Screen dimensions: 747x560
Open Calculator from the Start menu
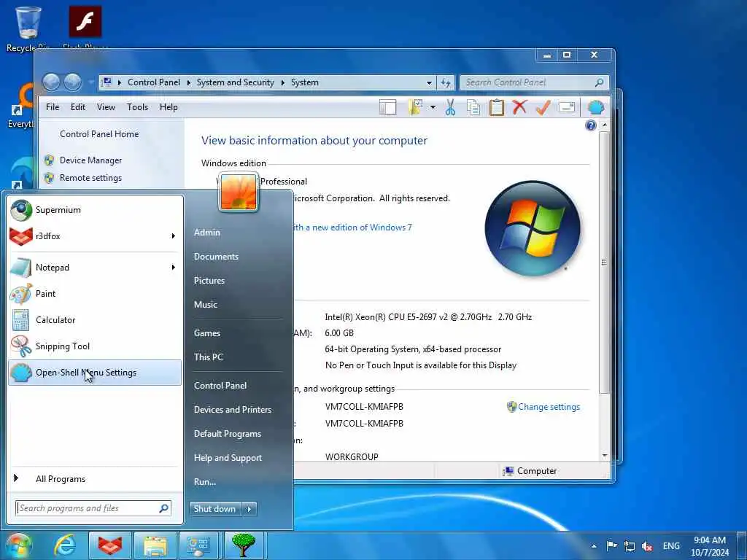coord(95,320)
